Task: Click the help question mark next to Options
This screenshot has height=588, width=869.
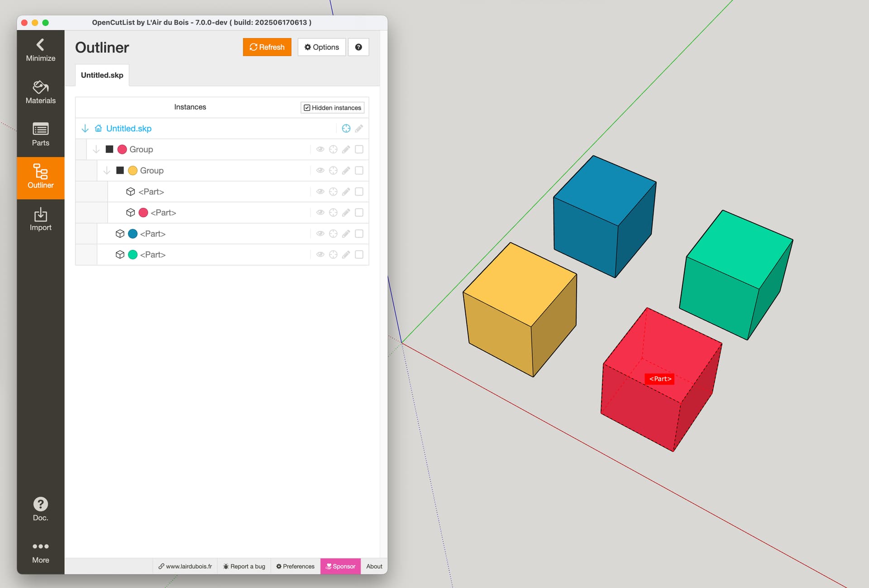Action: [358, 47]
